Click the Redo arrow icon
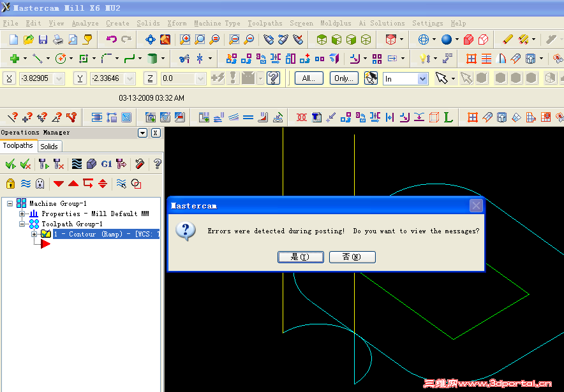 [x=126, y=39]
